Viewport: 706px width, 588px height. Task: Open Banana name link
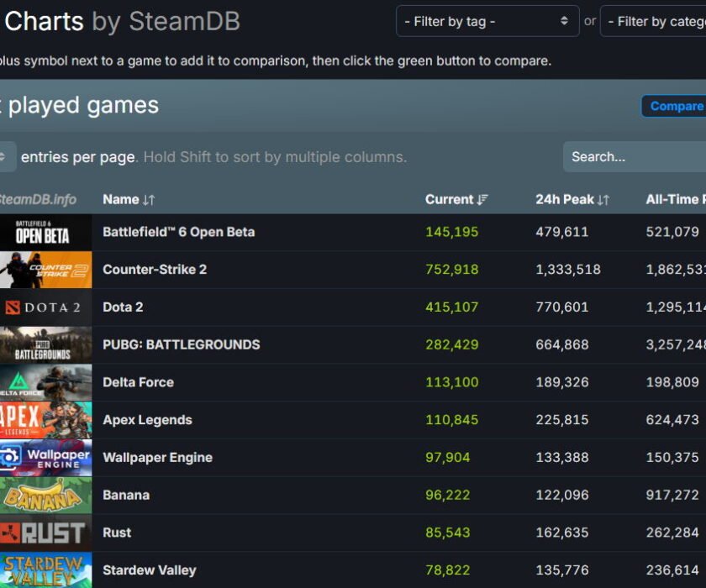pos(126,495)
